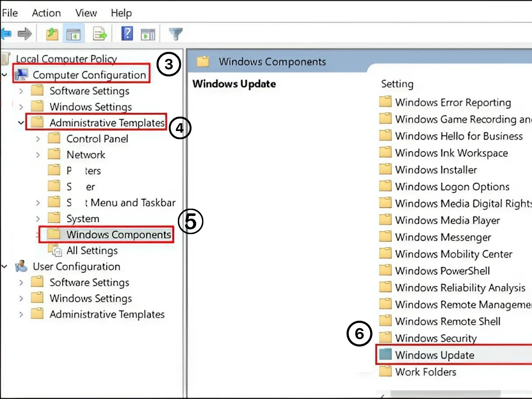
Task: Click the Windows Installer folder icon
Action: tap(385, 169)
